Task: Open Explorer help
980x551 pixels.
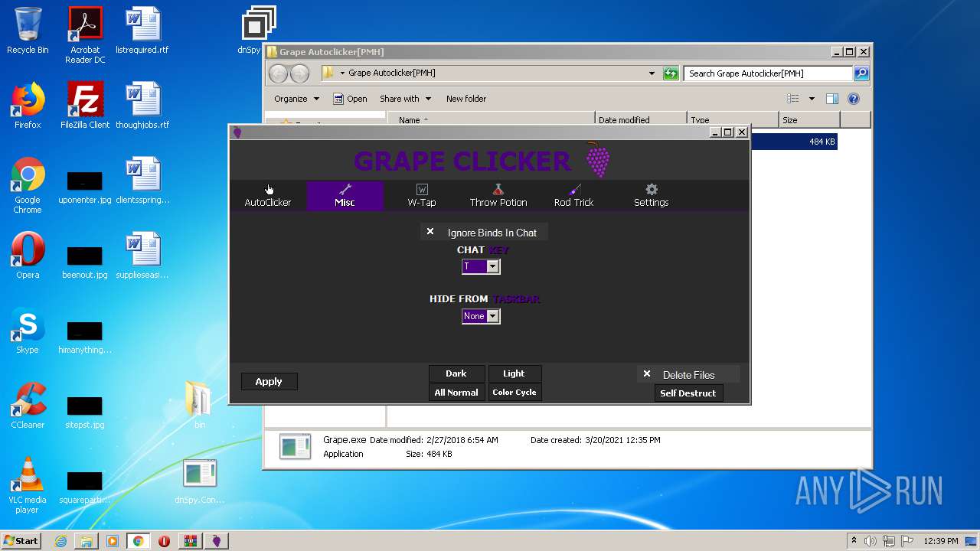Action: tap(854, 99)
